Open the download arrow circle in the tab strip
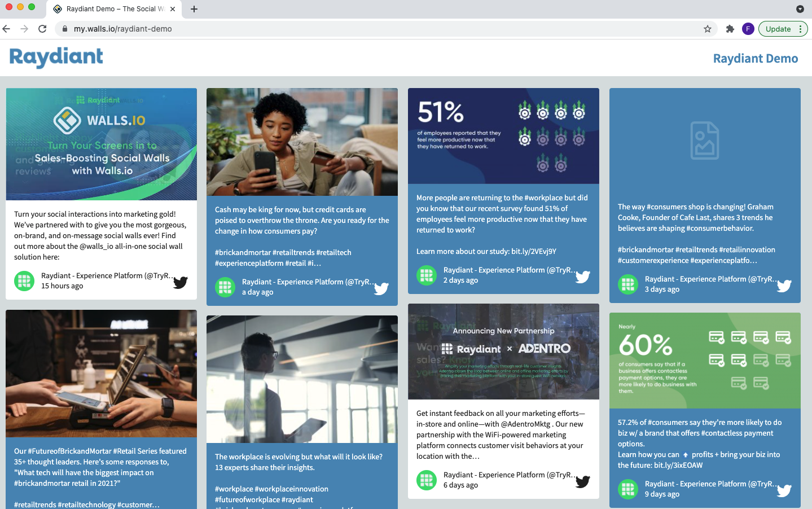812x509 pixels. pyautogui.click(x=799, y=9)
